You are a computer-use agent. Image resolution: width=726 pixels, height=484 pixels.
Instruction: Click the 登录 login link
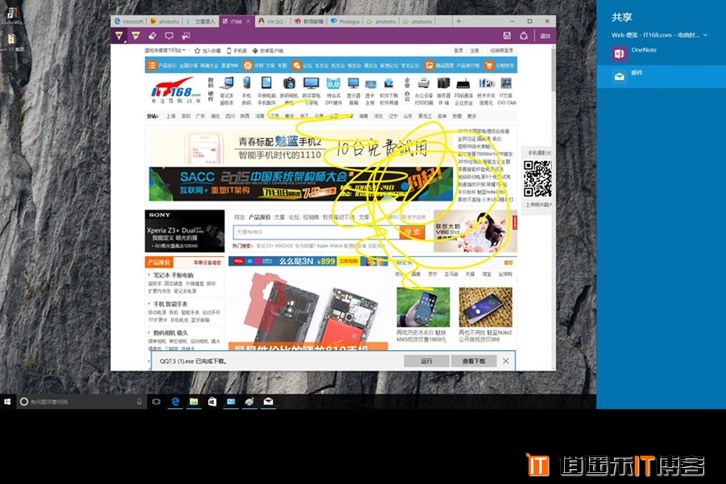coord(458,50)
